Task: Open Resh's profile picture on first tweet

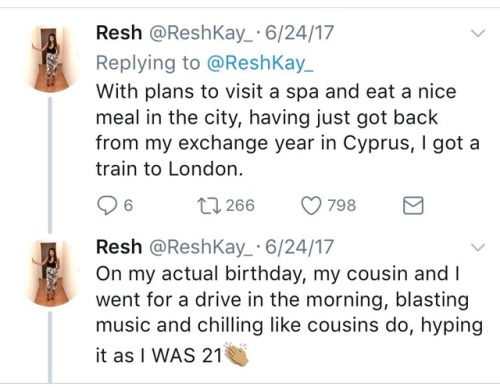Action: pos(51,59)
